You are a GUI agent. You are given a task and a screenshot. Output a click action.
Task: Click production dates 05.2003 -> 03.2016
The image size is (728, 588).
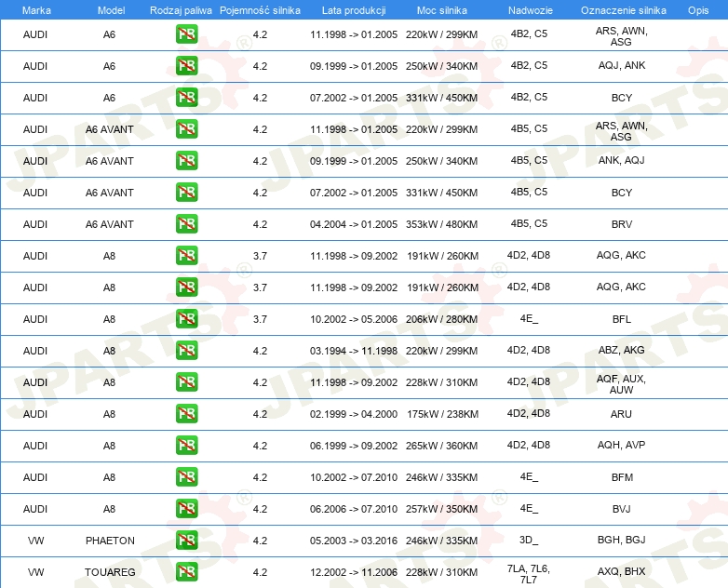(x=354, y=541)
